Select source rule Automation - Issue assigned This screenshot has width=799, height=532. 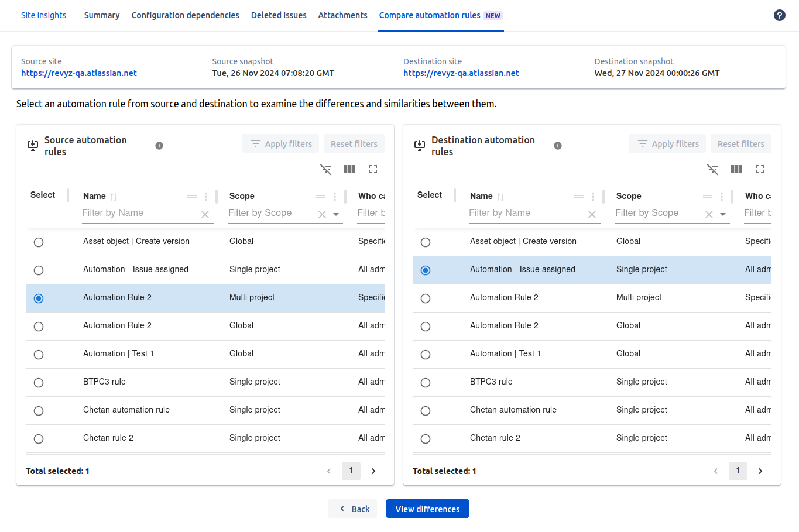pyautogui.click(x=39, y=270)
